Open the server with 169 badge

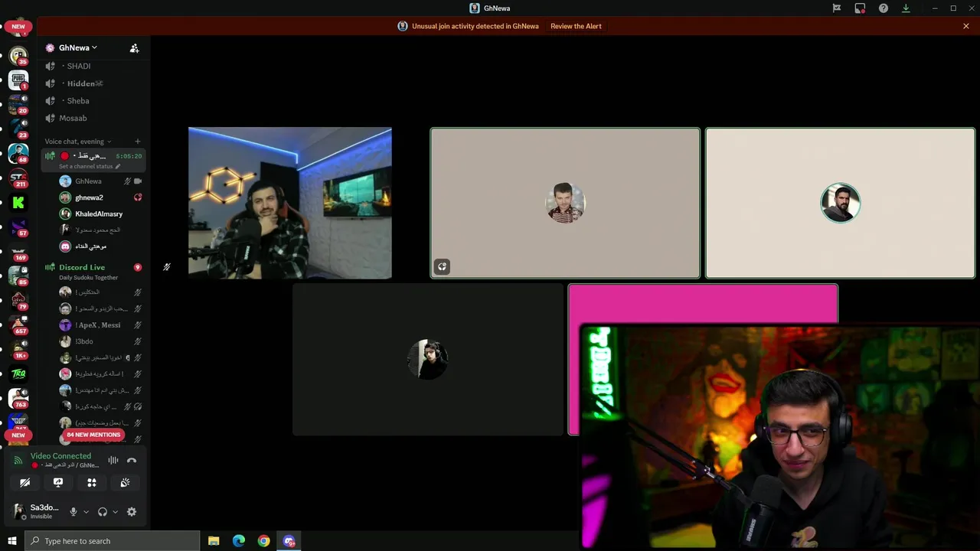[x=18, y=252]
